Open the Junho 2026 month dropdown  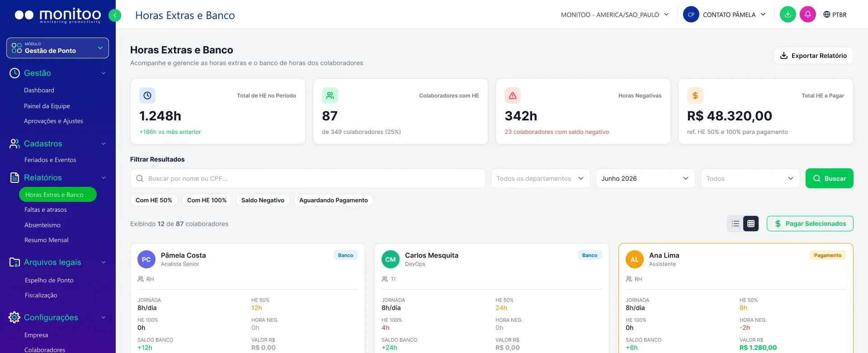point(646,178)
